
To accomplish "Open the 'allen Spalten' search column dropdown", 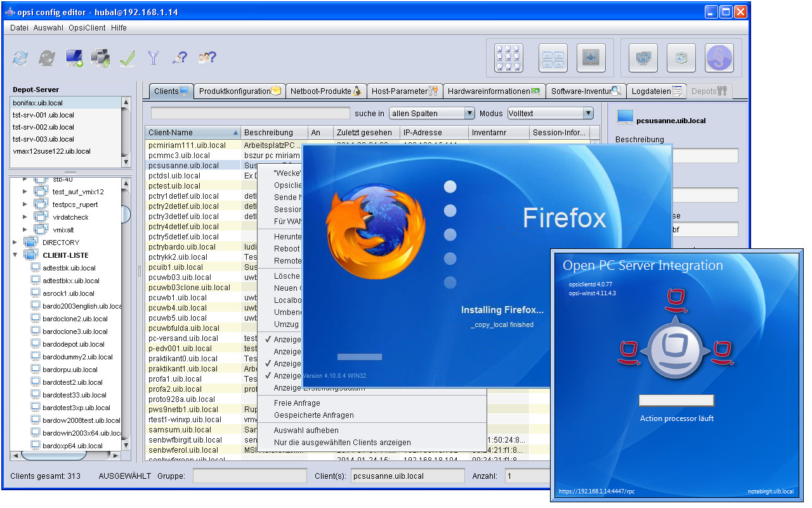I will (431, 113).
